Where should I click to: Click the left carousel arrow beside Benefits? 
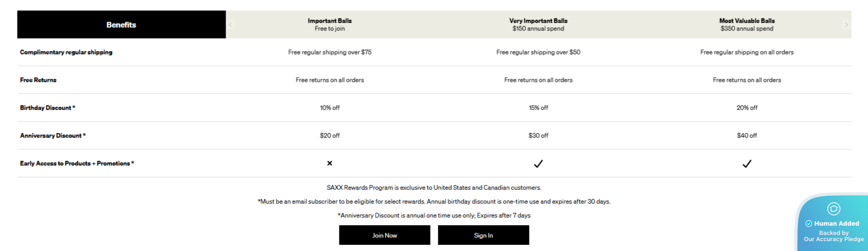[230, 25]
